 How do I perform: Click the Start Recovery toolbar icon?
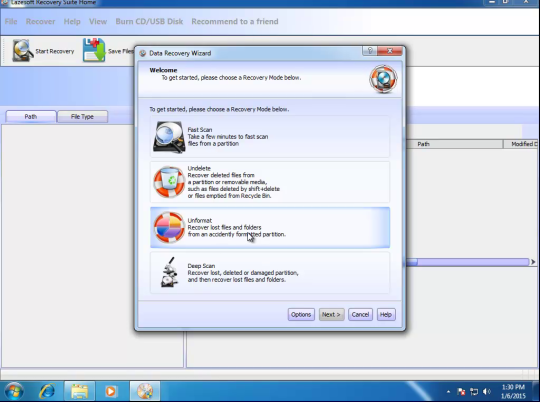23,51
